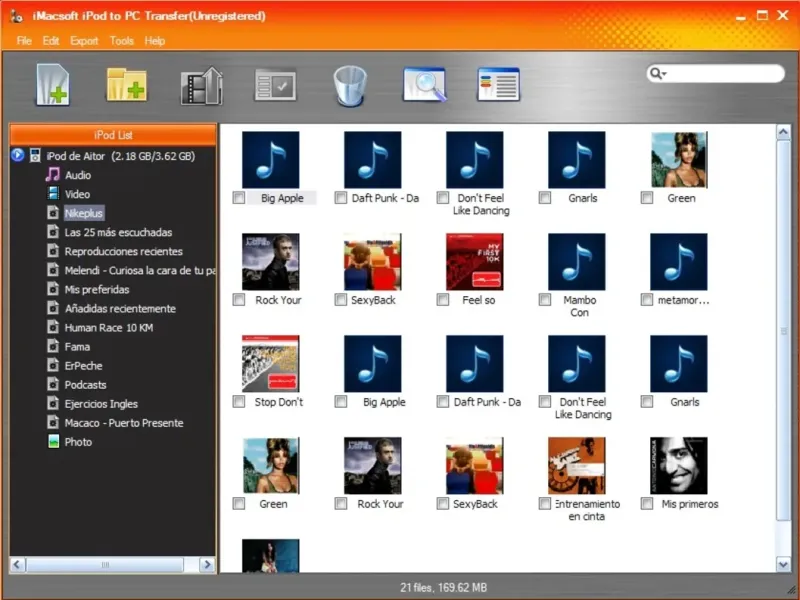Click the recycle bin delete icon
Image resolution: width=800 pixels, height=600 pixels.
pyautogui.click(x=350, y=86)
